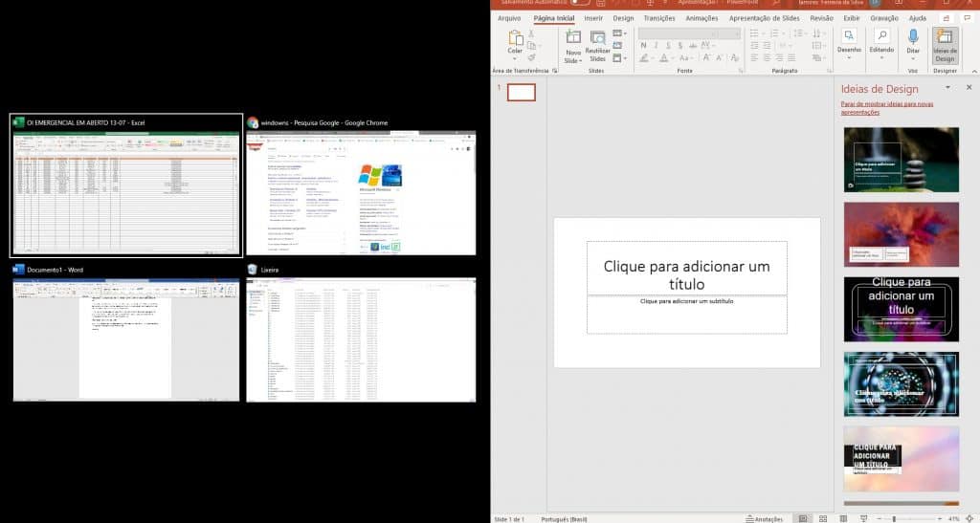Start slide show from status bar icon
980x523 pixels.
coord(864,518)
